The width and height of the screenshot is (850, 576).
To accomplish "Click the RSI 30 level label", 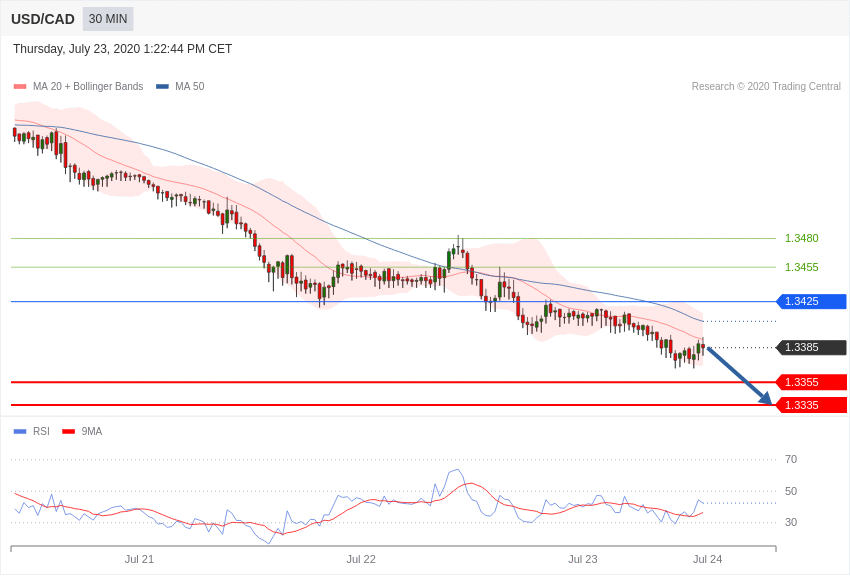I will click(x=791, y=522).
